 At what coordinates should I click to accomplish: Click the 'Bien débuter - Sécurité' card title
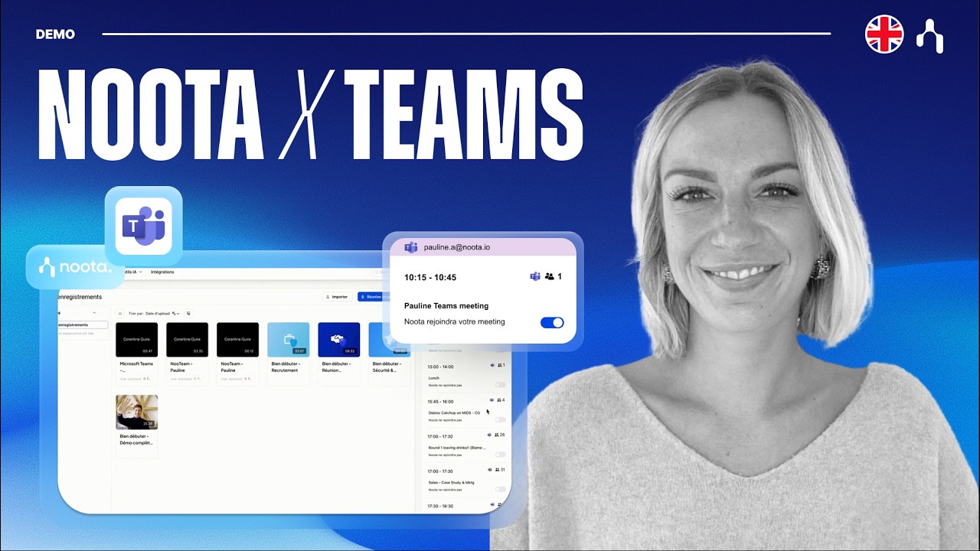pyautogui.click(x=386, y=367)
